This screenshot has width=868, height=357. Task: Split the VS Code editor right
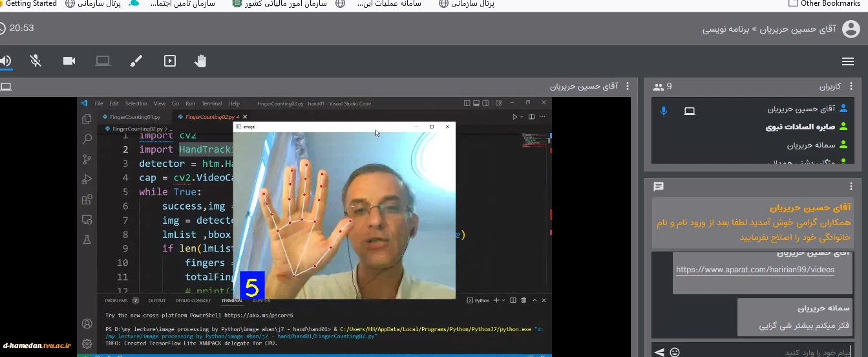point(531,117)
